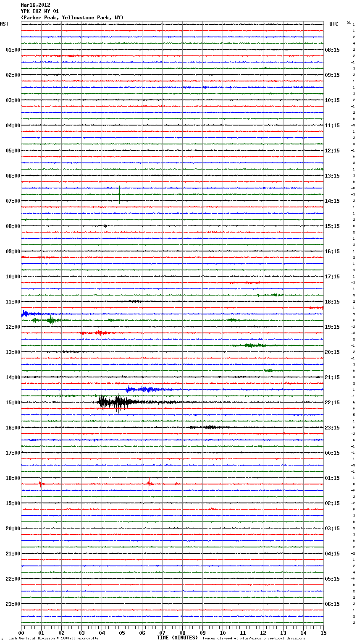The width and height of the screenshot is (357, 644).
Task: Click the 14:15 UTC label
Action: coord(332,201)
